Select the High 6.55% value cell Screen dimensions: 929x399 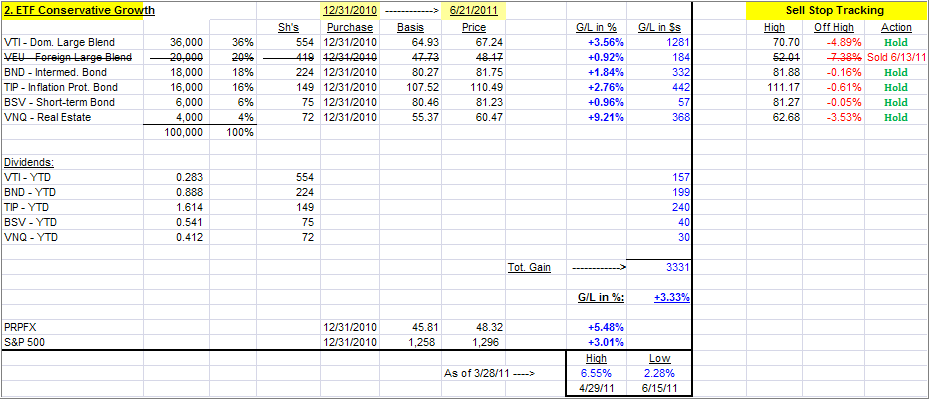click(596, 374)
